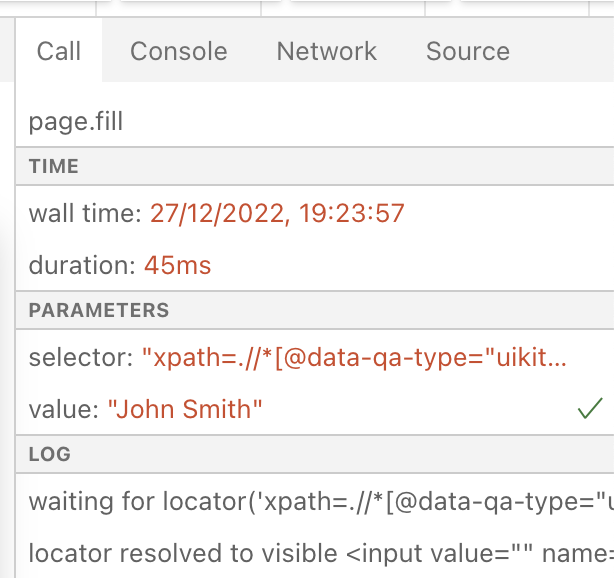Click the page.fill action title
The image size is (614, 578).
click(x=76, y=121)
